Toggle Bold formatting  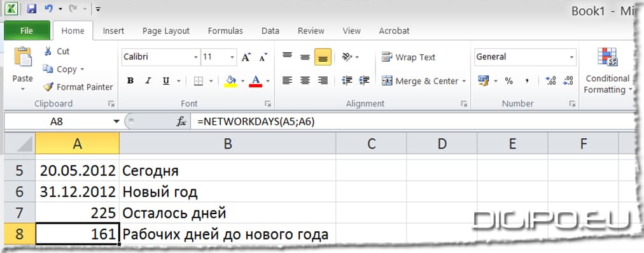tap(130, 81)
